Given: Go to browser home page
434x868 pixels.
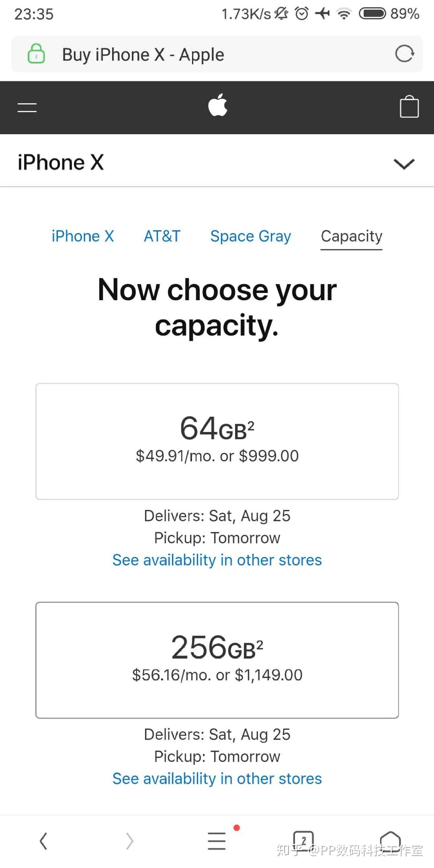Looking at the screenshot, I should pyautogui.click(x=390, y=840).
